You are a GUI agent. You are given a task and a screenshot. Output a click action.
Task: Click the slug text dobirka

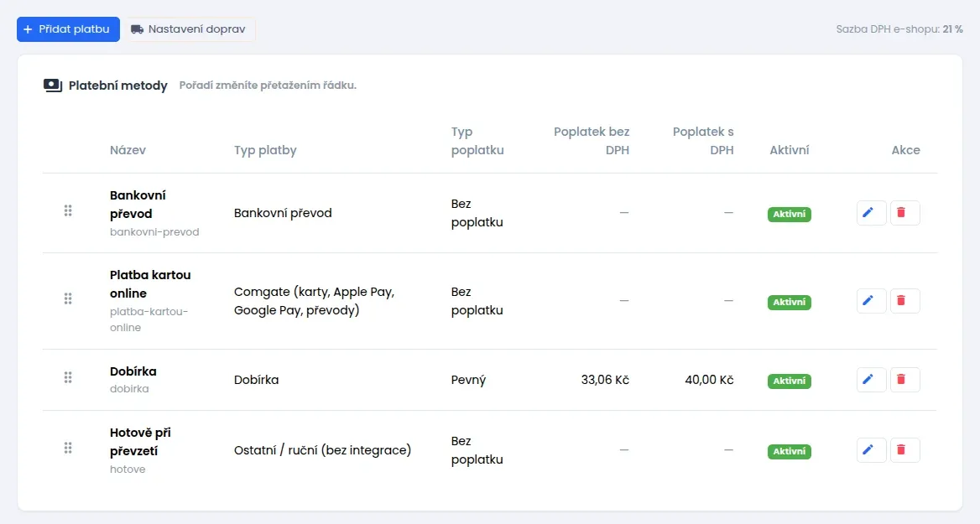tap(129, 389)
